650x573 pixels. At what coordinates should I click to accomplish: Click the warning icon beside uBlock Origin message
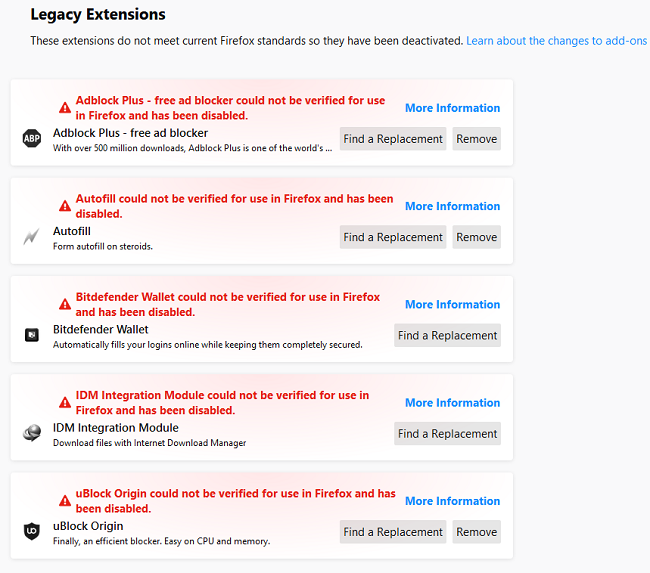(x=65, y=499)
